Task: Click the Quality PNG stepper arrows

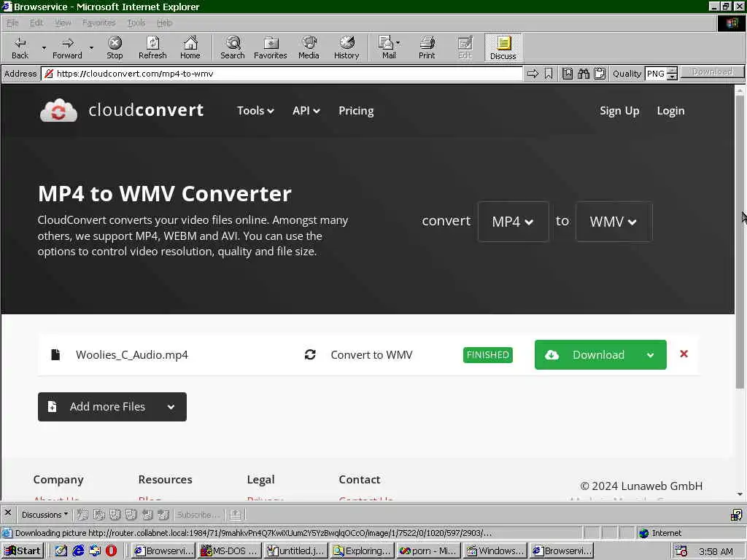Action: tap(672, 74)
